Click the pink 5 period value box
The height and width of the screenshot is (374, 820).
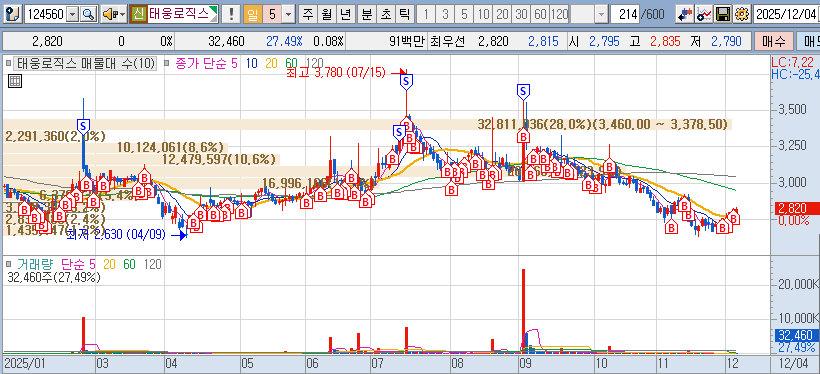coord(272,14)
